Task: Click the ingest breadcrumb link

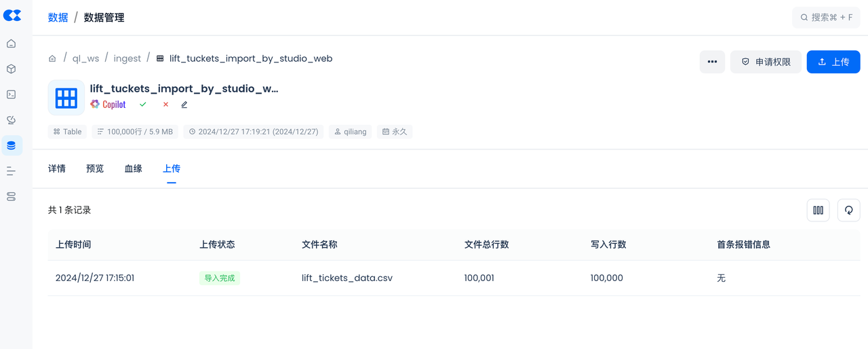Action: click(x=127, y=58)
